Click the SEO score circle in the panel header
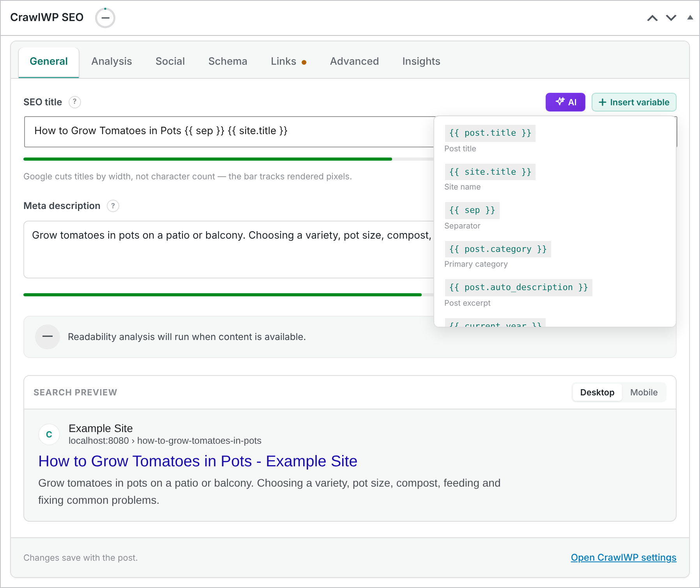Screen dimensions: 700x588 (105, 18)
